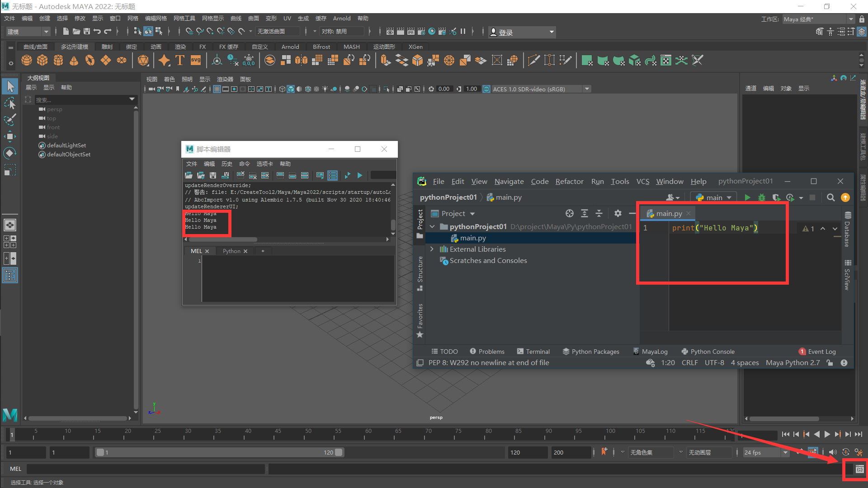Click the PyCharm debug bug icon

(762, 197)
